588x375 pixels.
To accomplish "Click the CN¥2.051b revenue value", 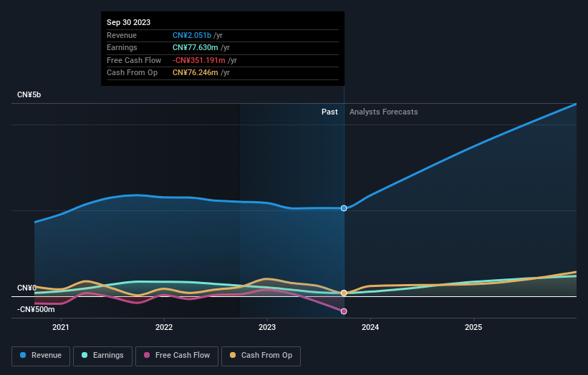I will click(x=192, y=35).
